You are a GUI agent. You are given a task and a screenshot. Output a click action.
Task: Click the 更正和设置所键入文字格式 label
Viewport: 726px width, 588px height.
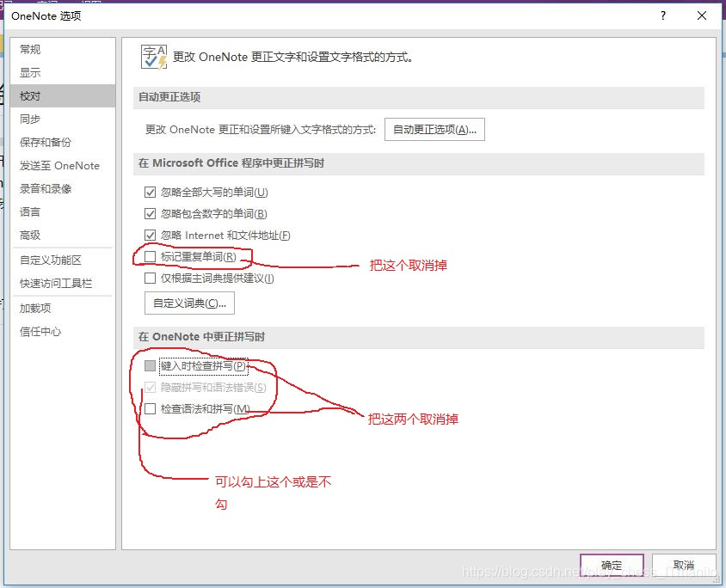(x=261, y=130)
